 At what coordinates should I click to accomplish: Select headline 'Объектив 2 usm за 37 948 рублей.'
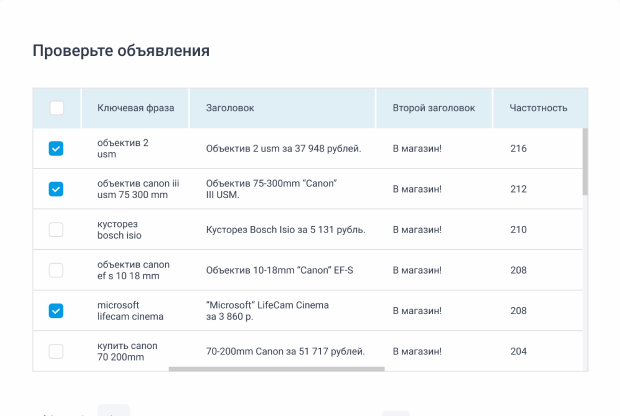[x=283, y=149]
